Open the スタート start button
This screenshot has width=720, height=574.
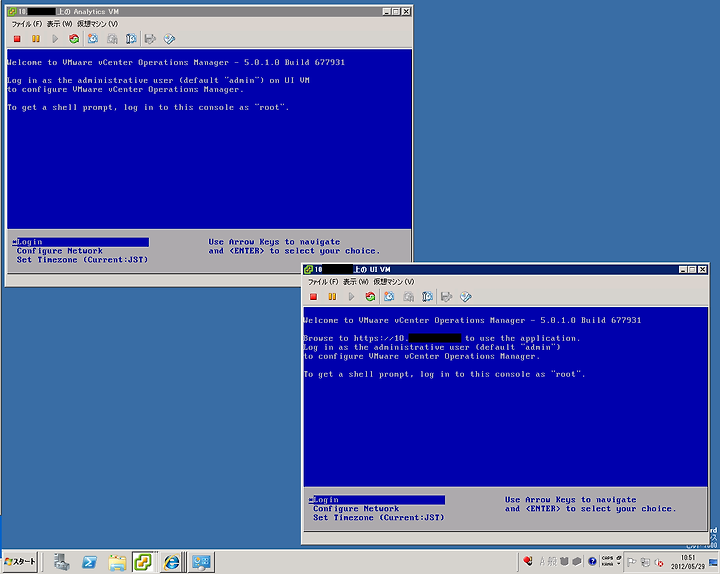(20, 562)
